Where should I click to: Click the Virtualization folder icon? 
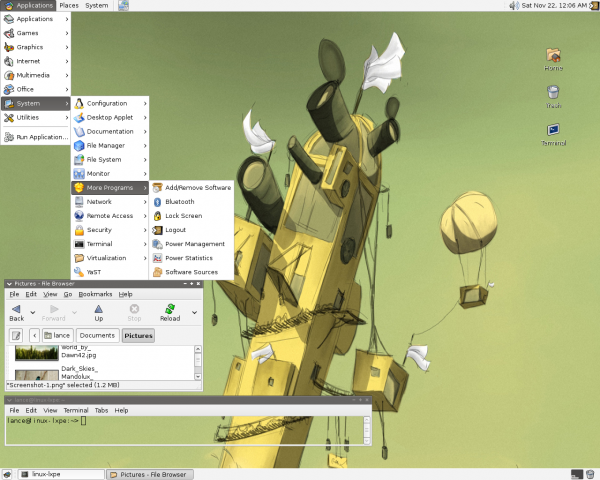pyautogui.click(x=79, y=258)
